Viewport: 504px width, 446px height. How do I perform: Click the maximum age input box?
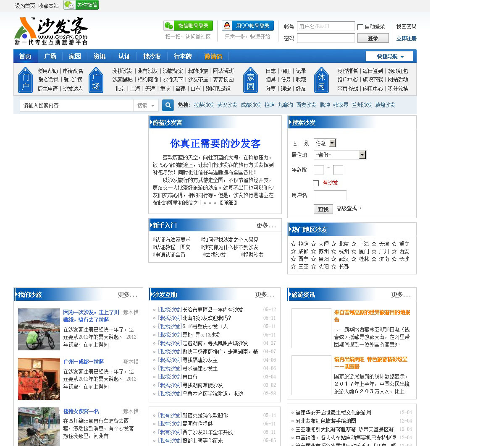[338, 170]
